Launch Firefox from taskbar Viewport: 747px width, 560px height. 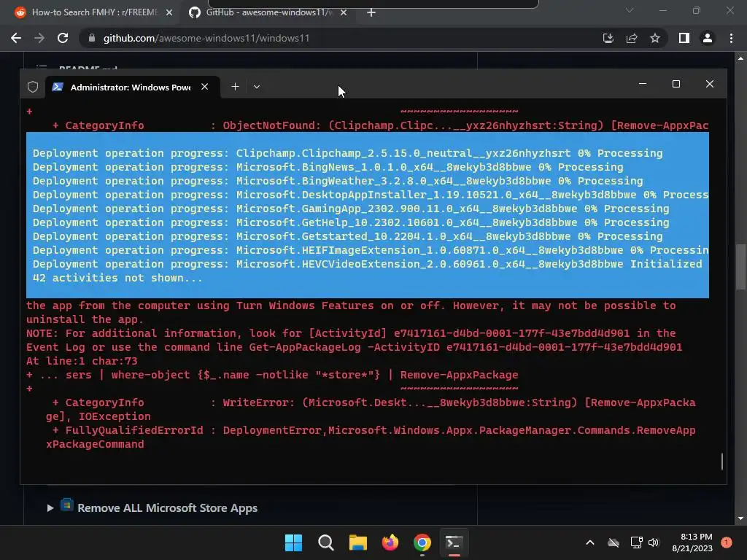coord(390,542)
